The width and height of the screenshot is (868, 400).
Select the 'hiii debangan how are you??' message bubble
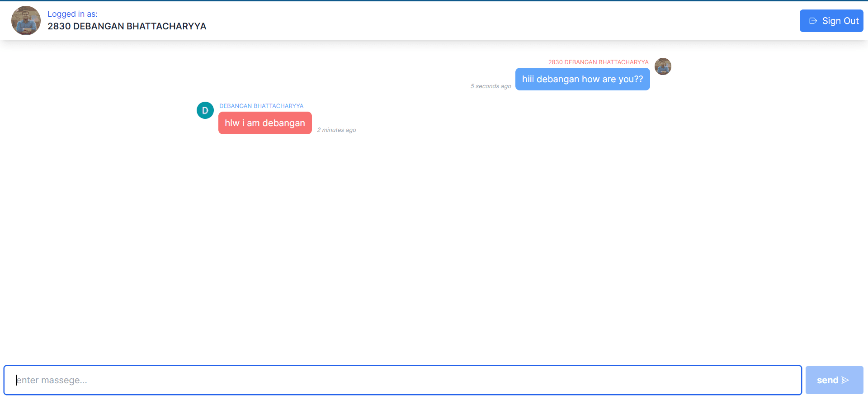(582, 79)
